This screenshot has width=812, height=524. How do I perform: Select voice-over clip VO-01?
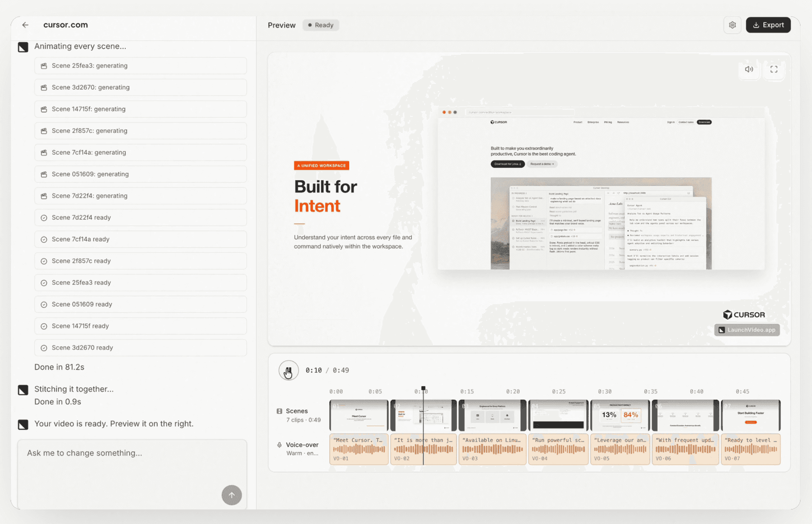point(359,449)
